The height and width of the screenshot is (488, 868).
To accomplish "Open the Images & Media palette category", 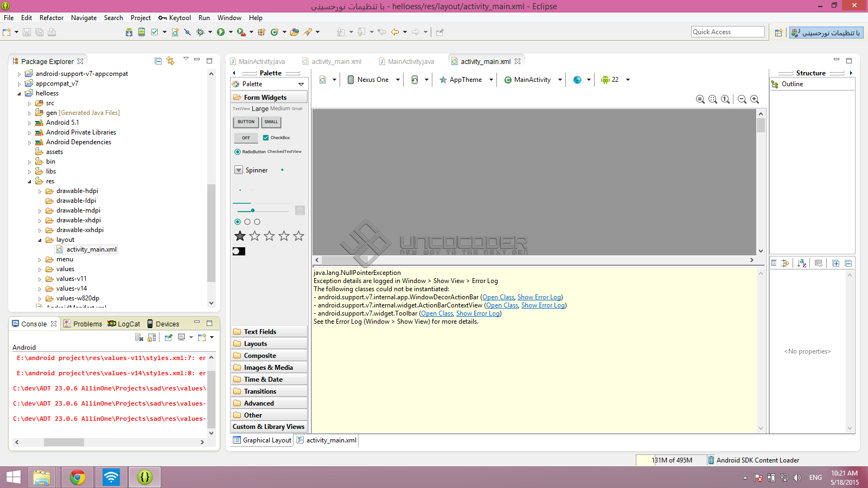I will click(269, 368).
